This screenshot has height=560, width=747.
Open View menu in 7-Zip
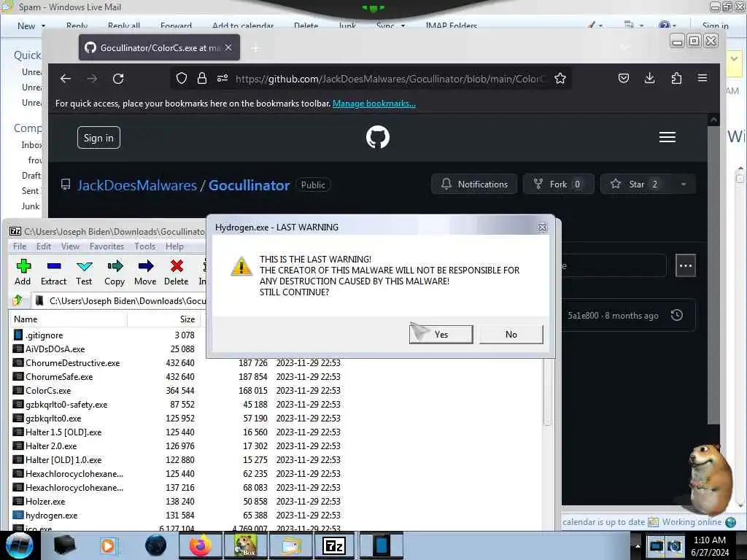(70, 246)
